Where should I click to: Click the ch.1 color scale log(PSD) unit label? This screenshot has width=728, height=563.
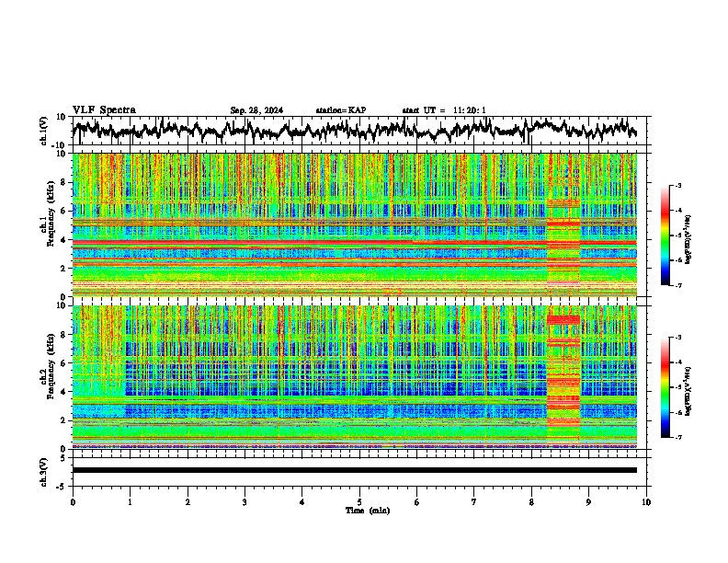[689, 239]
